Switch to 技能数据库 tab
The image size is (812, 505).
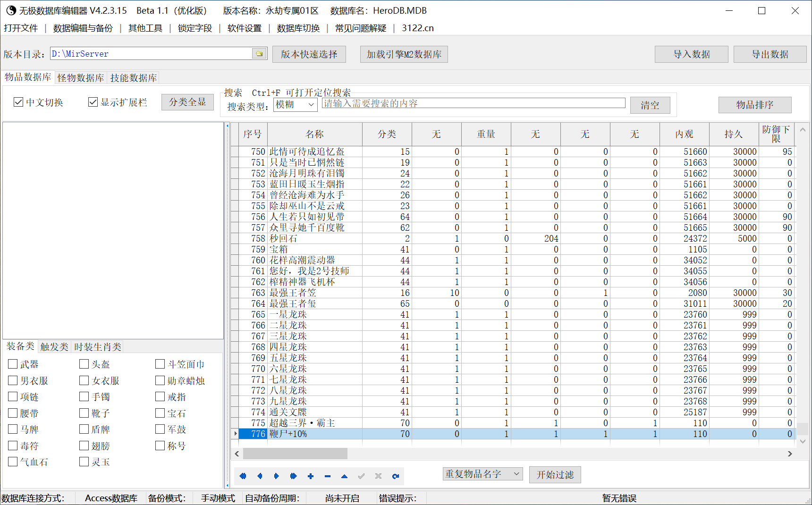(x=134, y=78)
